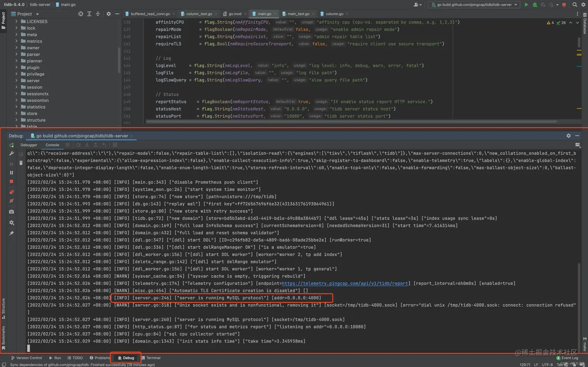This screenshot has height=367, width=588.
Task: Rerun the debug session
Action: point(12,145)
